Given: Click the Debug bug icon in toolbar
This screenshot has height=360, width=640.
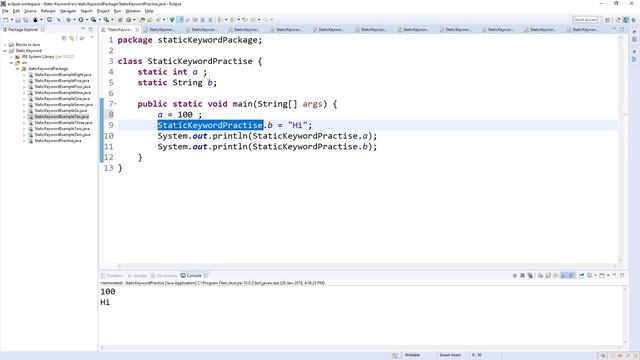Looking at the screenshot, I should pyautogui.click(x=68, y=20).
